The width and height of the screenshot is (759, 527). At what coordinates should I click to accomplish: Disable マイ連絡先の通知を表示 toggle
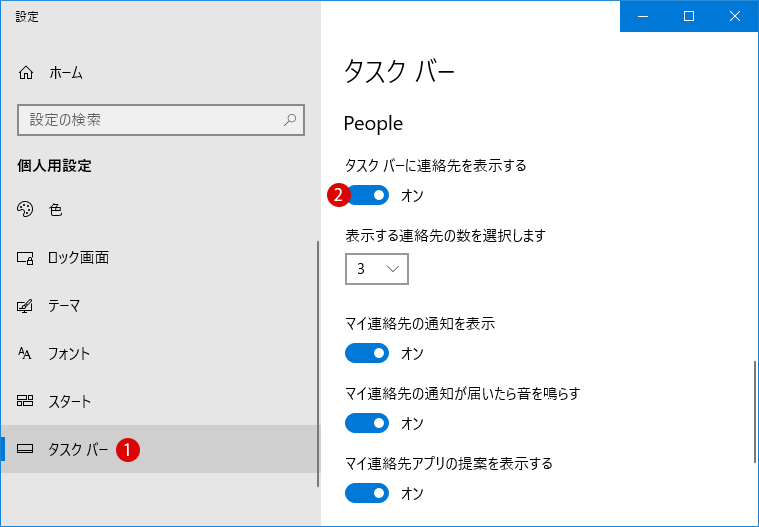click(366, 353)
